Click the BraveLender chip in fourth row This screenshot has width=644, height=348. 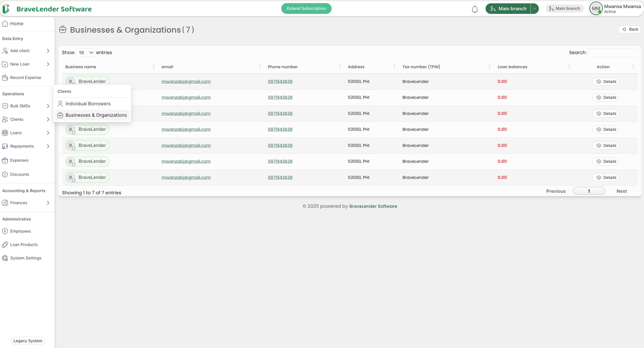[87, 130]
